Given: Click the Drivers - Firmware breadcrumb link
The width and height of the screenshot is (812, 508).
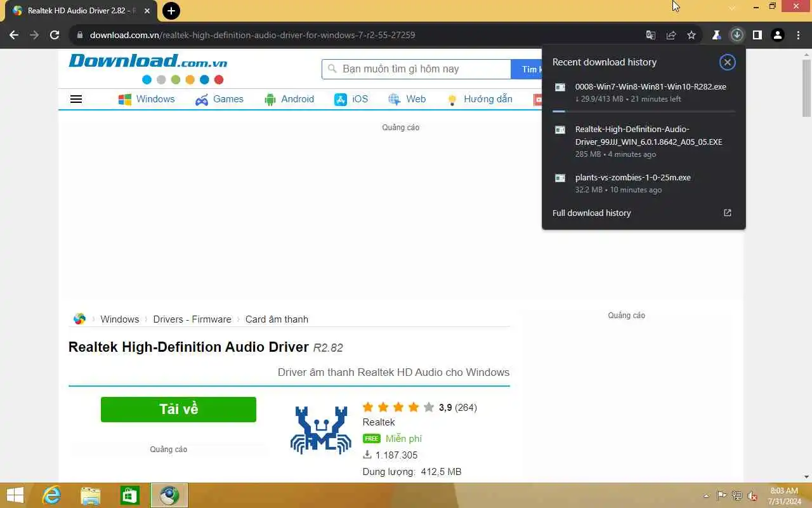Looking at the screenshot, I should [192, 319].
